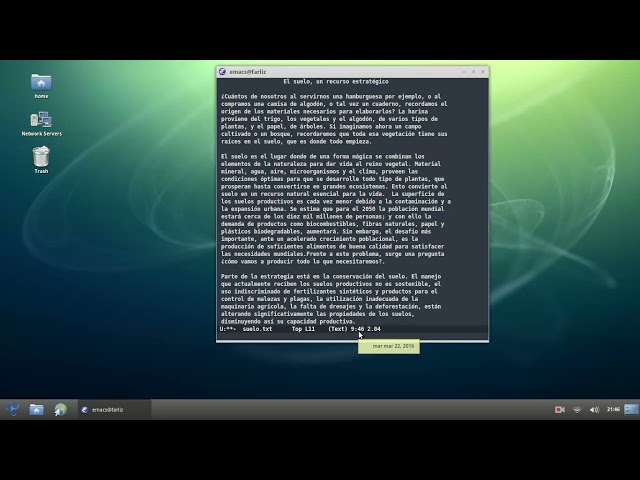Open the Network Servers desktop icon

[x=41, y=123]
